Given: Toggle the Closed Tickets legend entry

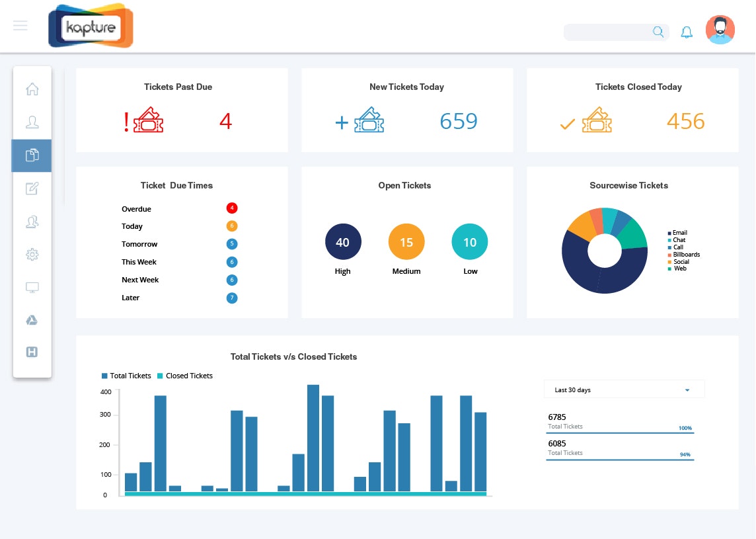Looking at the screenshot, I should coord(184,376).
